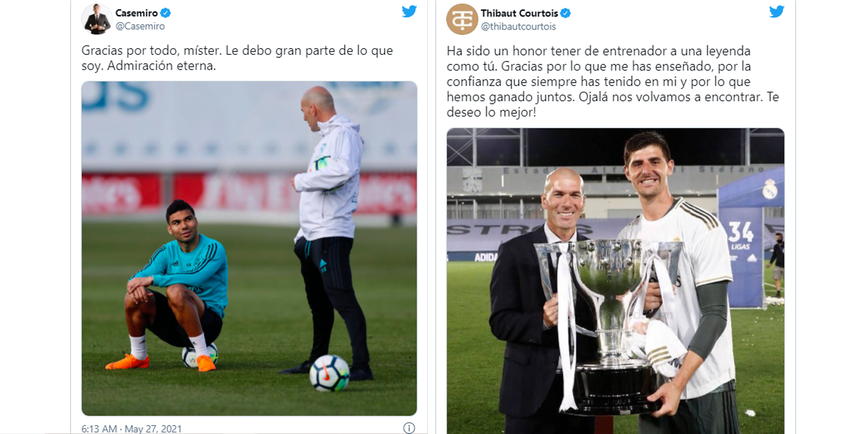The image size is (868, 434).
Task: Open the @thibautcourtois handle link
Action: 518,27
